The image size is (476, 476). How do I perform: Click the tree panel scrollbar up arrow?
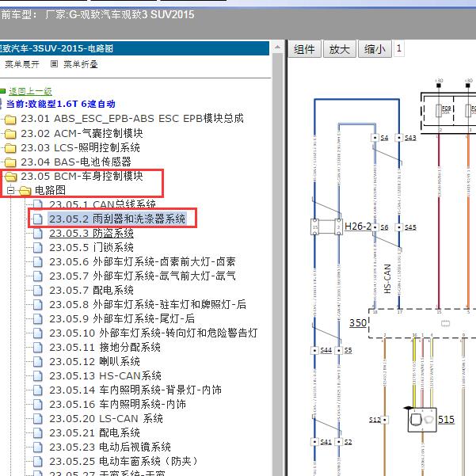(277, 48)
